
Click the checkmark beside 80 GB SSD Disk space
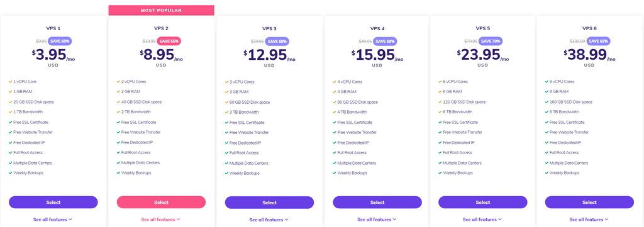(335, 102)
